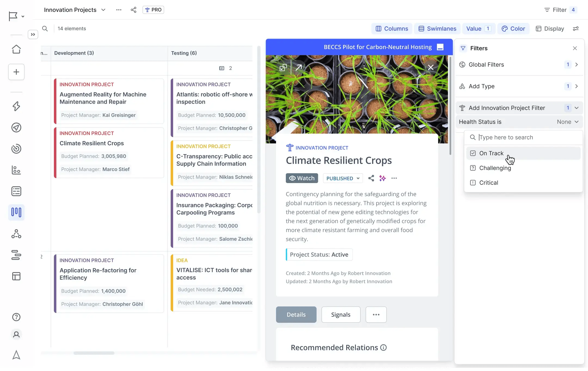Collapse Add Innovation Project Filter section
The image size is (588, 371).
519,108
